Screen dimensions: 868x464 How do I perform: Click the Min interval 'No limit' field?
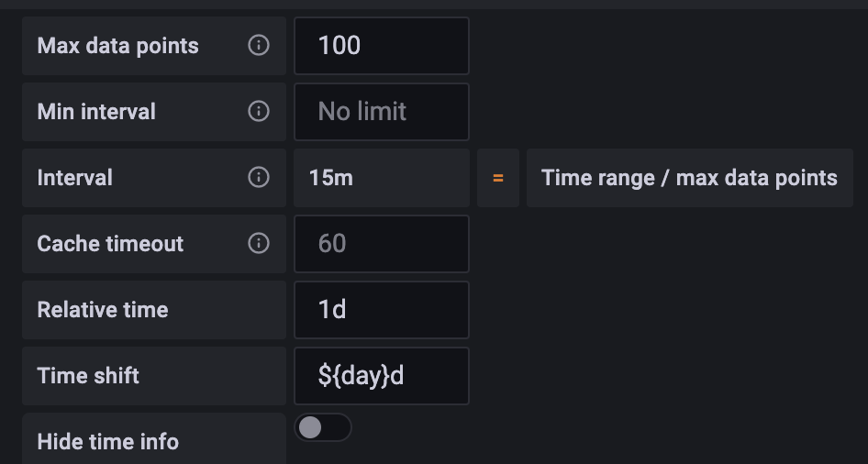click(382, 112)
